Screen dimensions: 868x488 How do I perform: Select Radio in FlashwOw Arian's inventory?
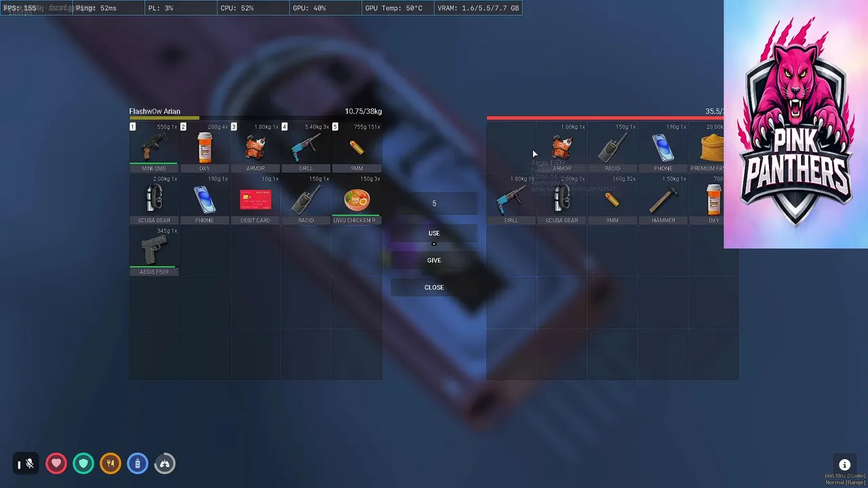pyautogui.click(x=306, y=199)
